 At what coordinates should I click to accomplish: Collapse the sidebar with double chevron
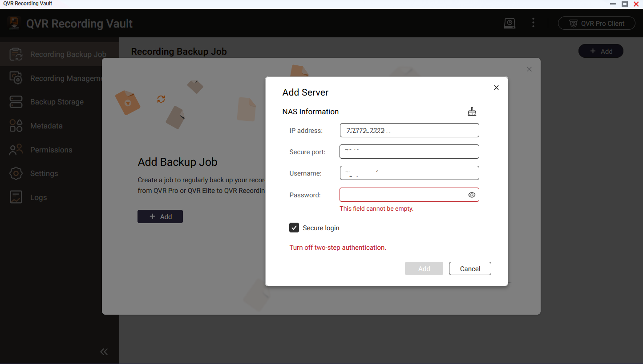tap(104, 352)
